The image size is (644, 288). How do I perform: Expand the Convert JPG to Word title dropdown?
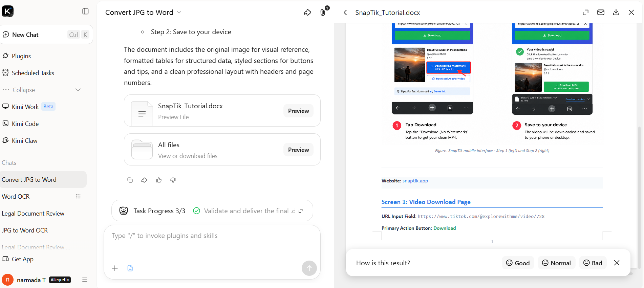tap(179, 13)
